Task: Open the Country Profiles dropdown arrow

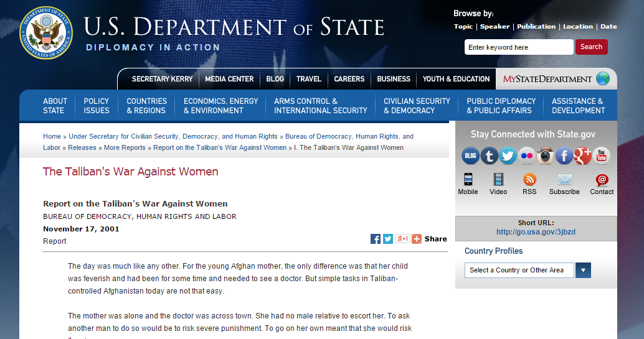Action: tap(583, 270)
